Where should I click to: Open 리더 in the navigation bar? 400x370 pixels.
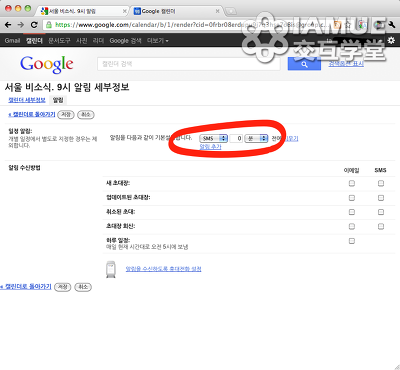[x=98, y=41]
